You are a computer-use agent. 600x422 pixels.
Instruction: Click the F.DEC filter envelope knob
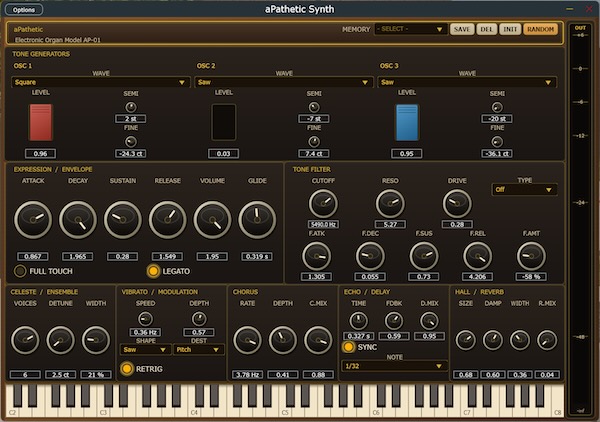click(x=370, y=256)
